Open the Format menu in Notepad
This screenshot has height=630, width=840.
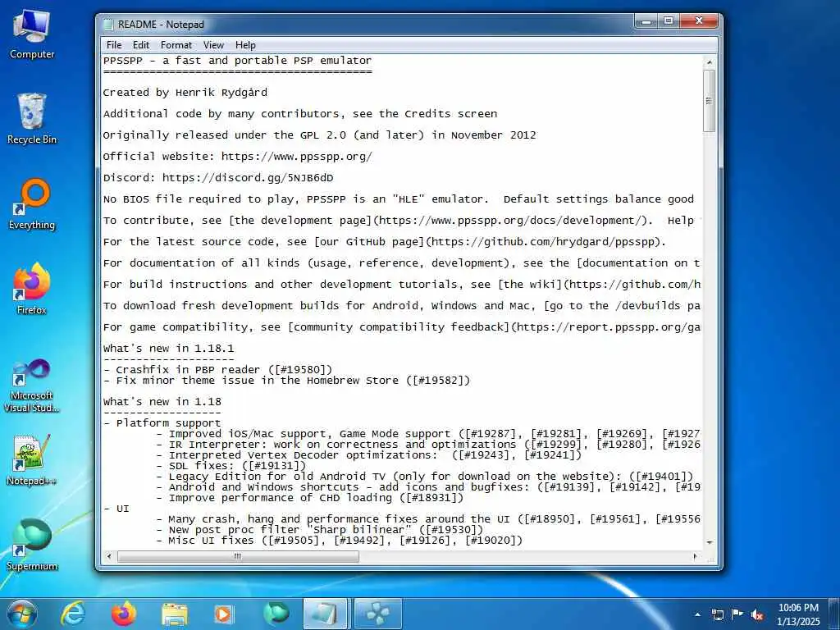[x=176, y=45]
